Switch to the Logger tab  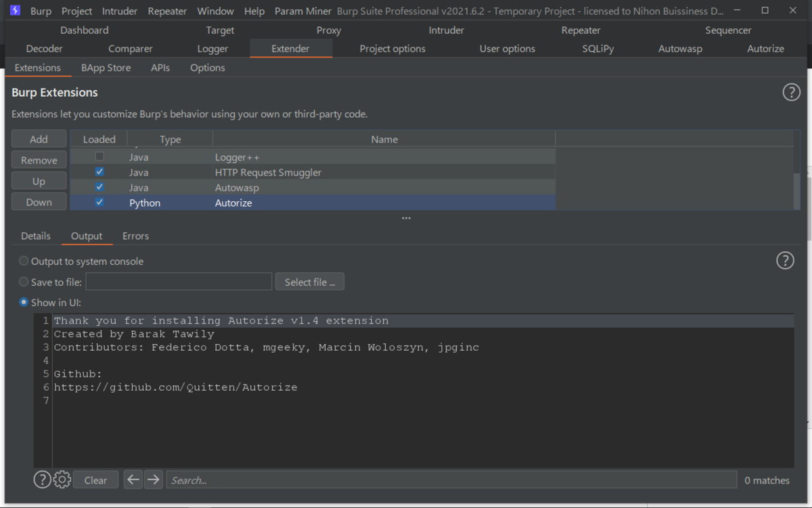212,49
